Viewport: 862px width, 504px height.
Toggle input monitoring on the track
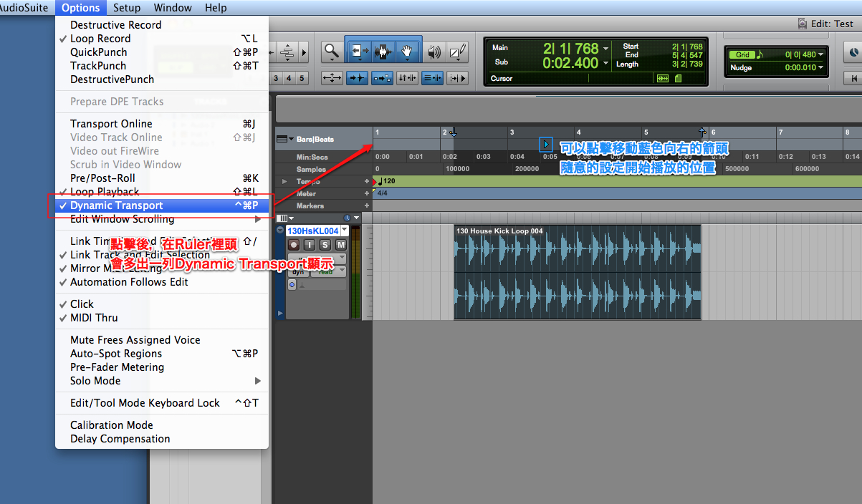coord(311,246)
